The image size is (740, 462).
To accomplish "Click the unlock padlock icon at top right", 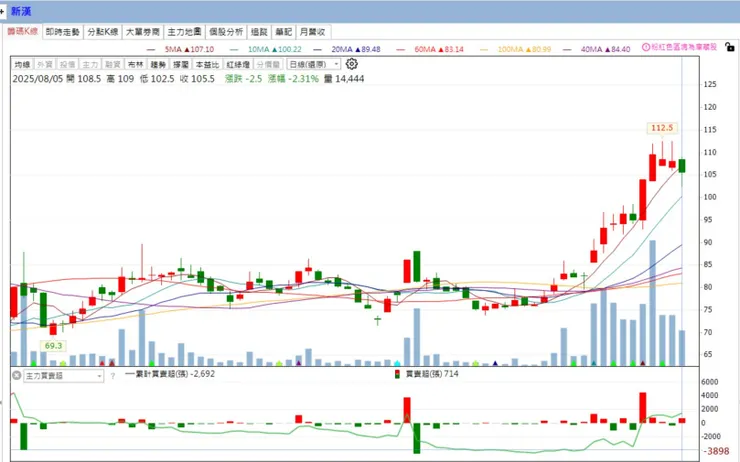I will pos(730,47).
